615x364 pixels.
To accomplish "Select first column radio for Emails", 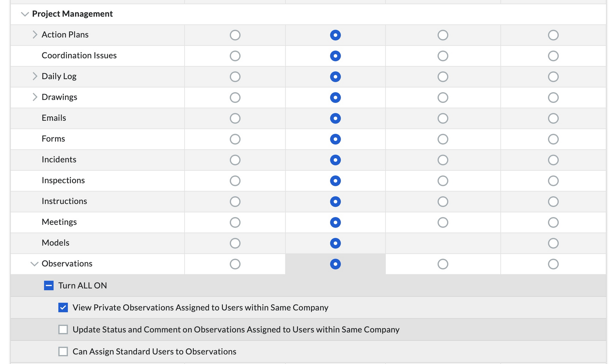I will coord(235,118).
